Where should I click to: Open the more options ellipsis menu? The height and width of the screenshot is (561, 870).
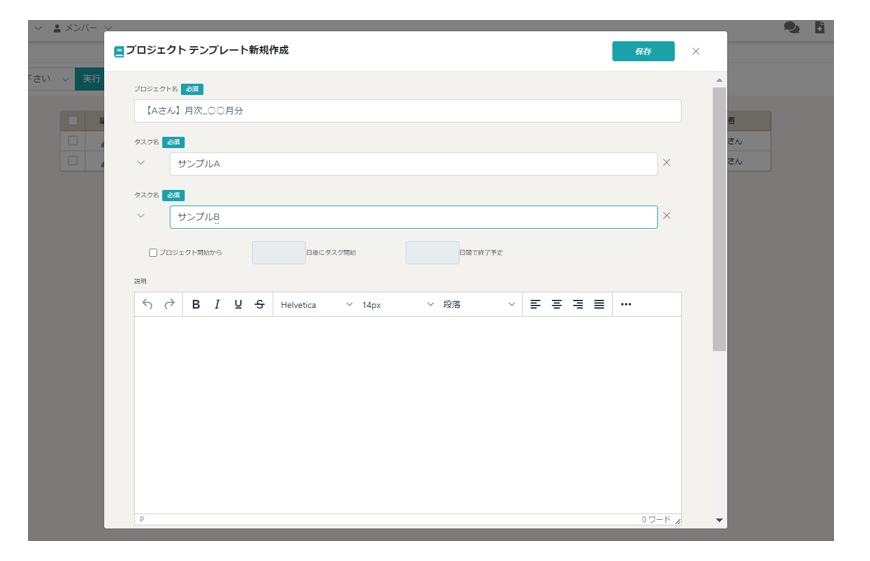626,305
